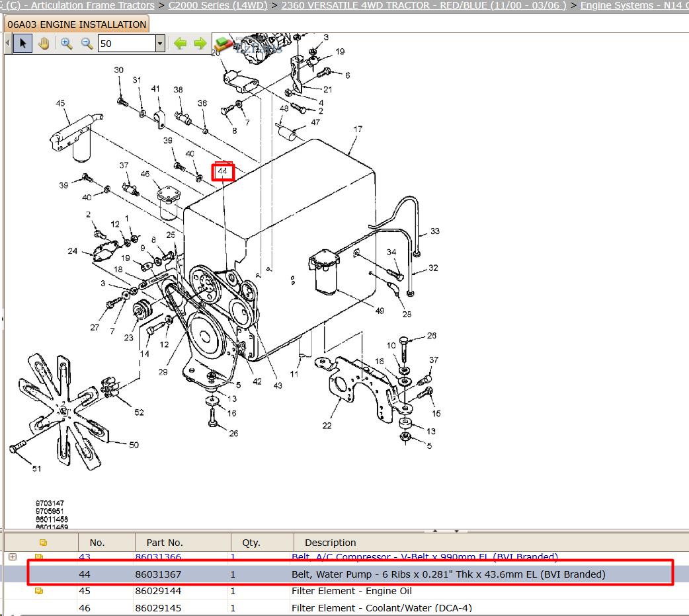
Task: Click callout 29 in the diagram
Action: [x=163, y=371]
